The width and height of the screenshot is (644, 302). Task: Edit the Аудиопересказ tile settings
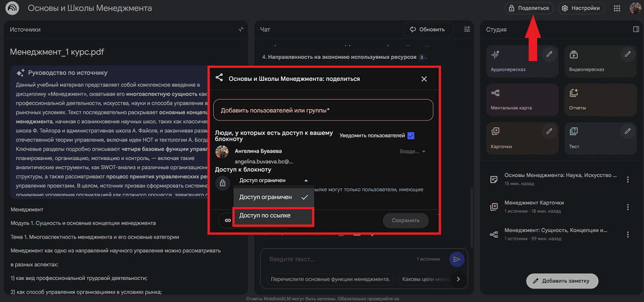click(548, 54)
